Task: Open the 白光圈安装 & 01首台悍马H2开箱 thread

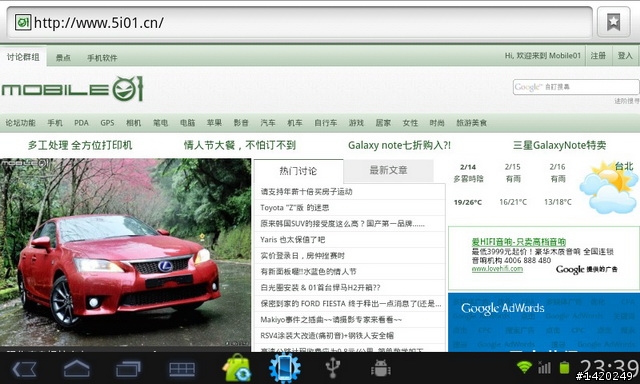Action: coord(320,287)
